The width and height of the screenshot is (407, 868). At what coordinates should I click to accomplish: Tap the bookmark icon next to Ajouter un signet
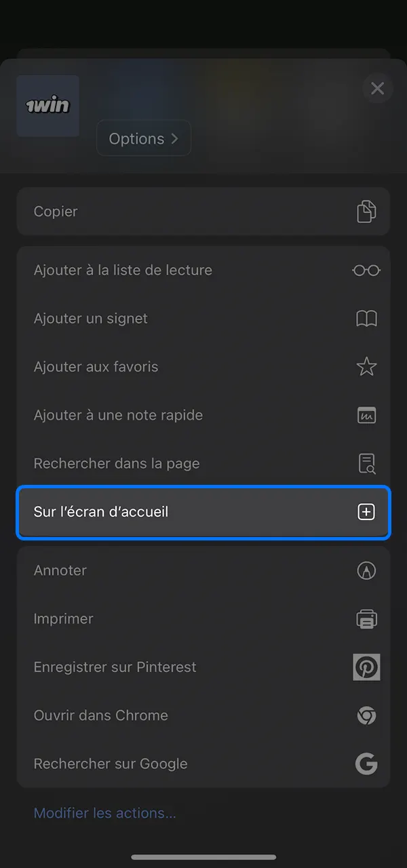point(366,318)
